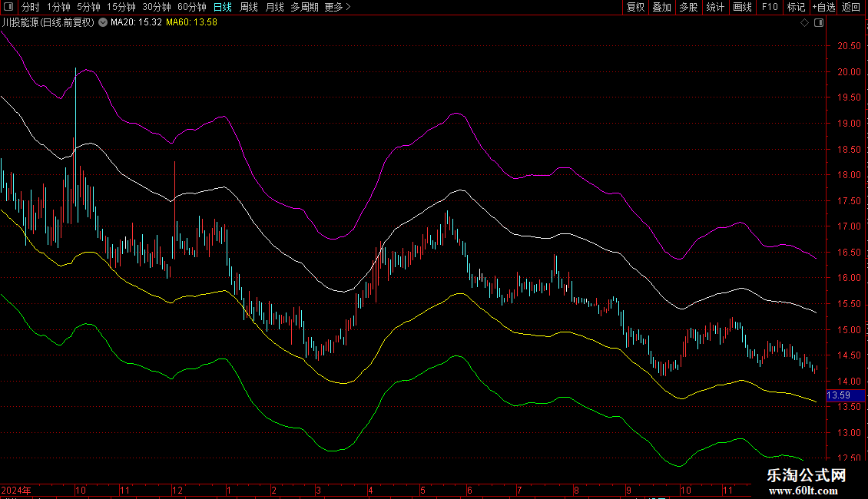Open the 多周期 multi-period view
This screenshot has height=499, width=868.
[304, 7]
